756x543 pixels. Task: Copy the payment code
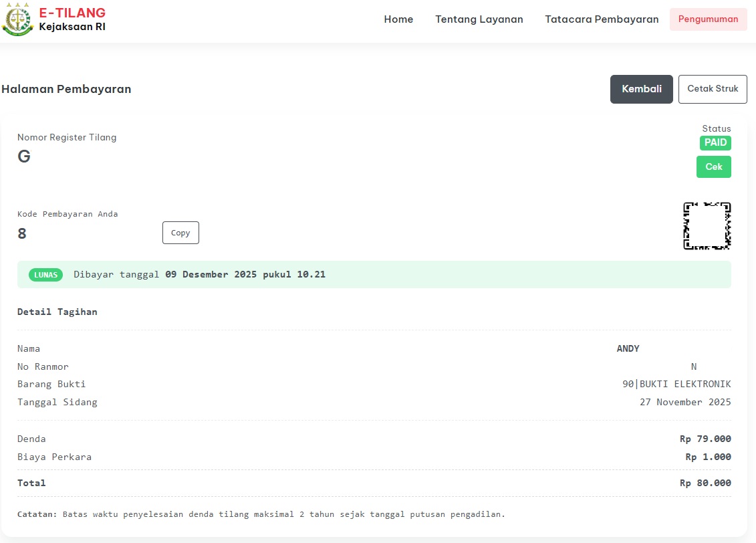click(180, 233)
